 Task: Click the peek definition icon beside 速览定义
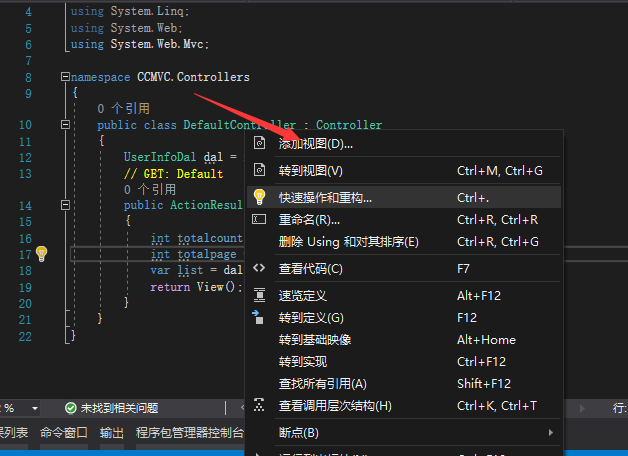[x=260, y=295]
